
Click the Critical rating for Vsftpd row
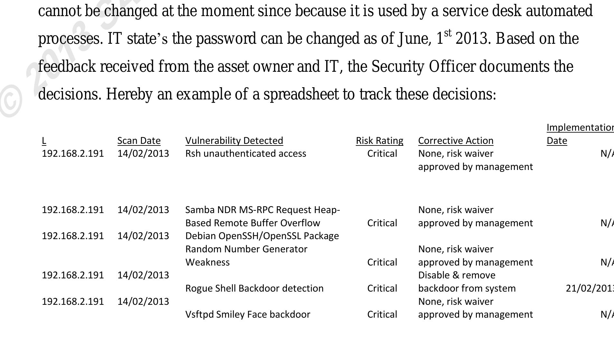tap(382, 314)
